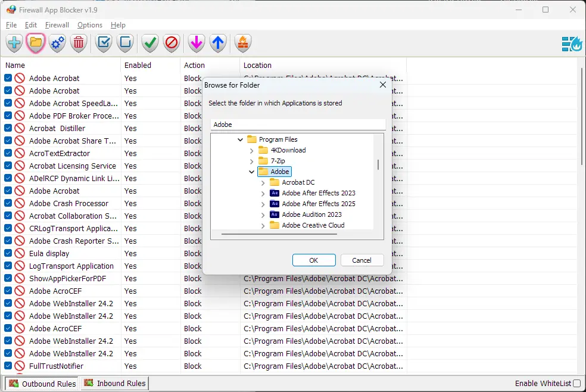Open the File menu

pos(11,25)
